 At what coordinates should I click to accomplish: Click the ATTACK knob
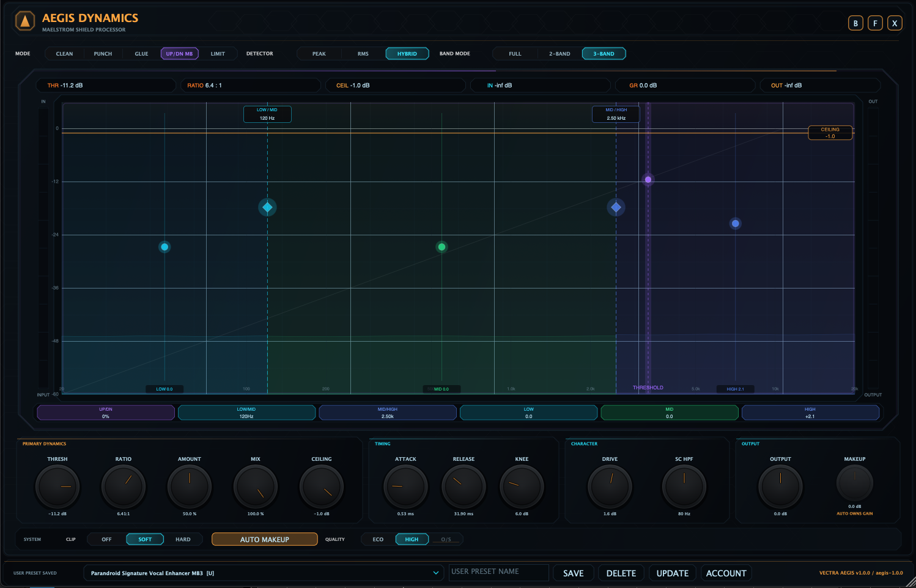(405, 487)
